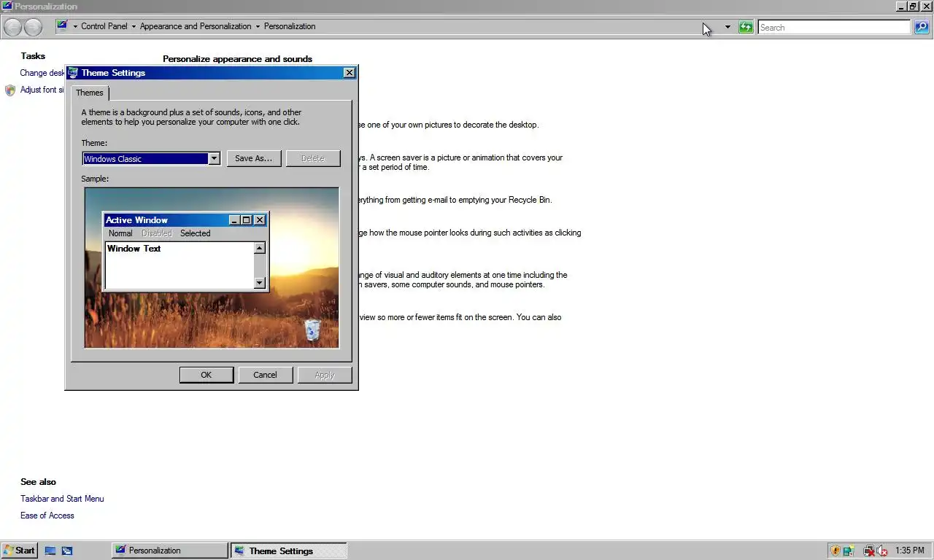Click the Forward arrow in Personalization window
934x560 pixels.
pyautogui.click(x=33, y=27)
